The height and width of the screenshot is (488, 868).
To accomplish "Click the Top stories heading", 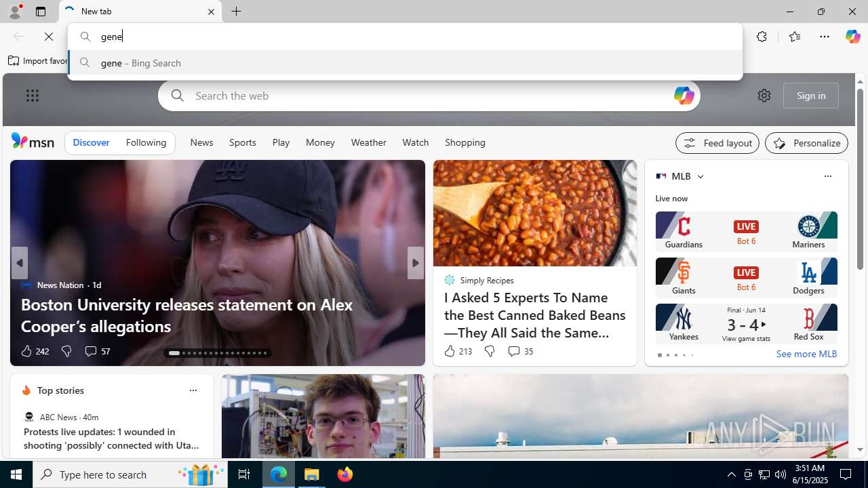I will click(x=60, y=390).
